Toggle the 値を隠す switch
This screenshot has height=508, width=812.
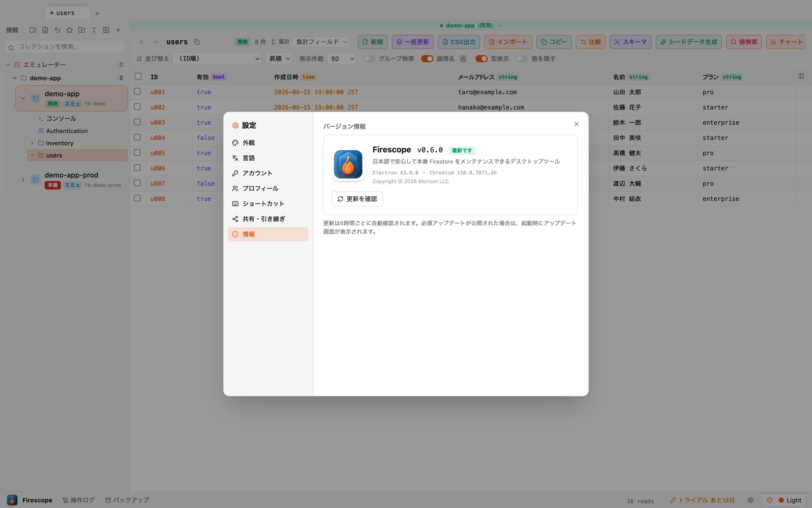pos(522,59)
